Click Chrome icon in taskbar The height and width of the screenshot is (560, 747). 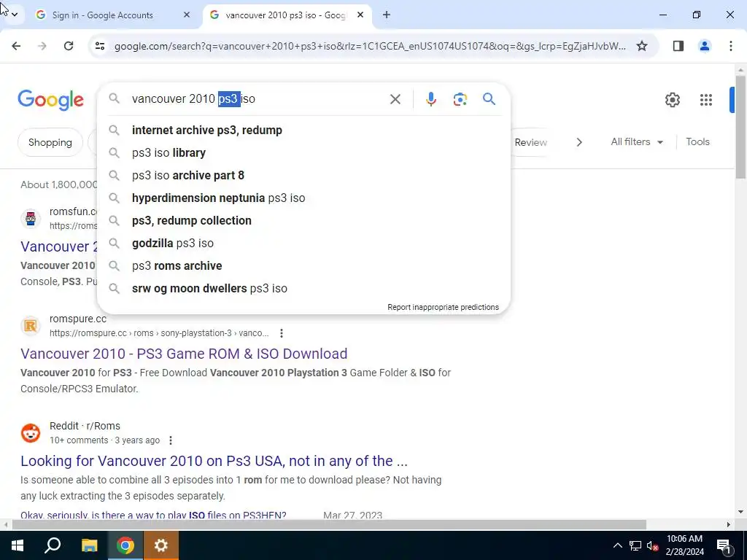tap(125, 545)
